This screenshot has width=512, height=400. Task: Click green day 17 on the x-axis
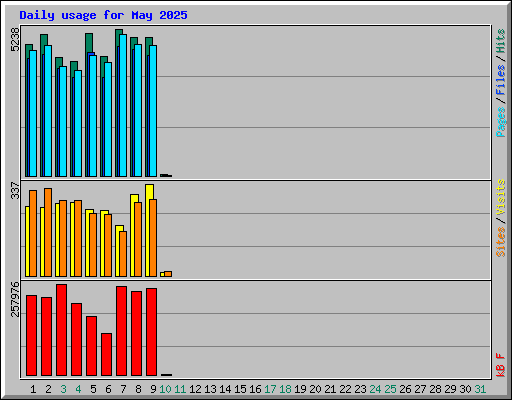coord(270,389)
